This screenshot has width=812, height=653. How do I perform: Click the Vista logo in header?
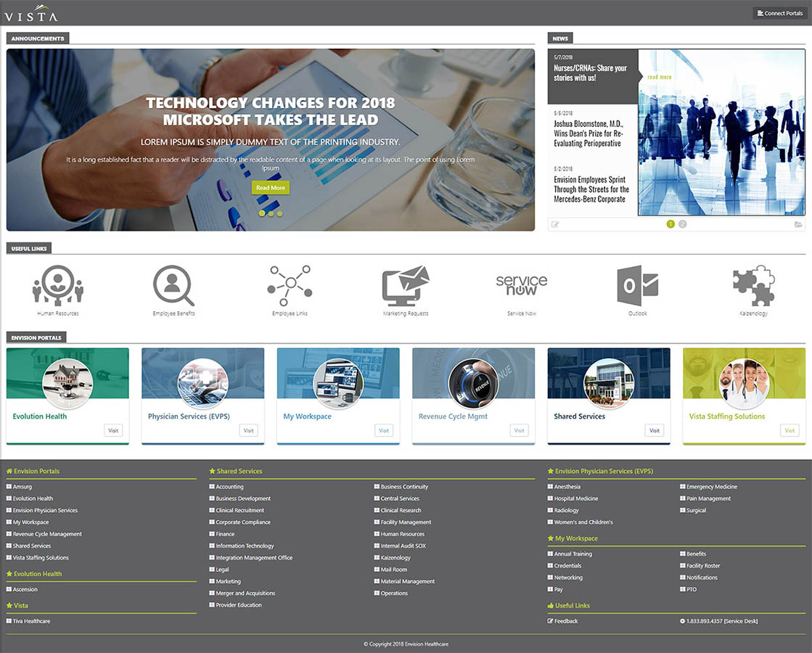(31, 14)
